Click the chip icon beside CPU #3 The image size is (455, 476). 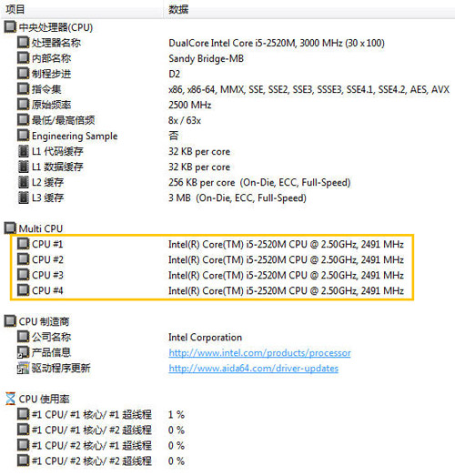click(23, 275)
